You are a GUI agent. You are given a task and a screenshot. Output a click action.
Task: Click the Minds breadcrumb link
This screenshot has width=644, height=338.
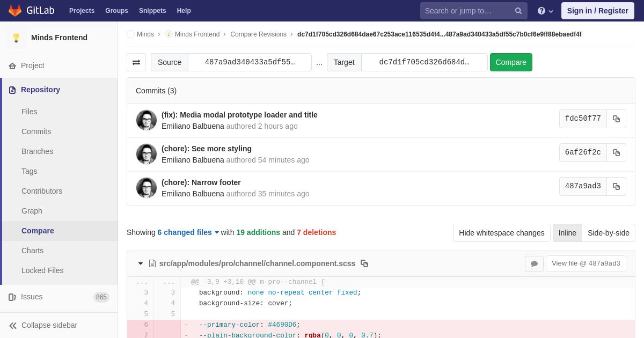point(145,34)
